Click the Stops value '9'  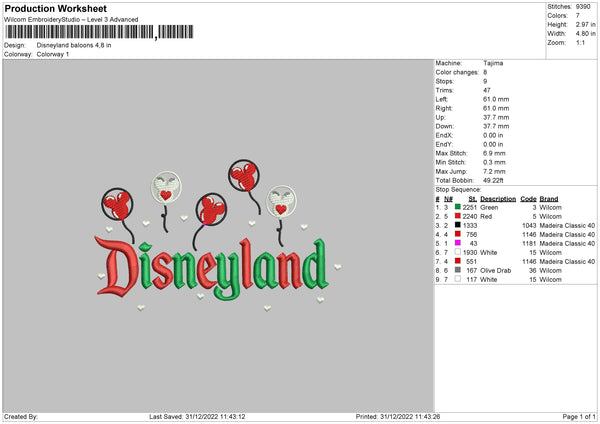485,81
